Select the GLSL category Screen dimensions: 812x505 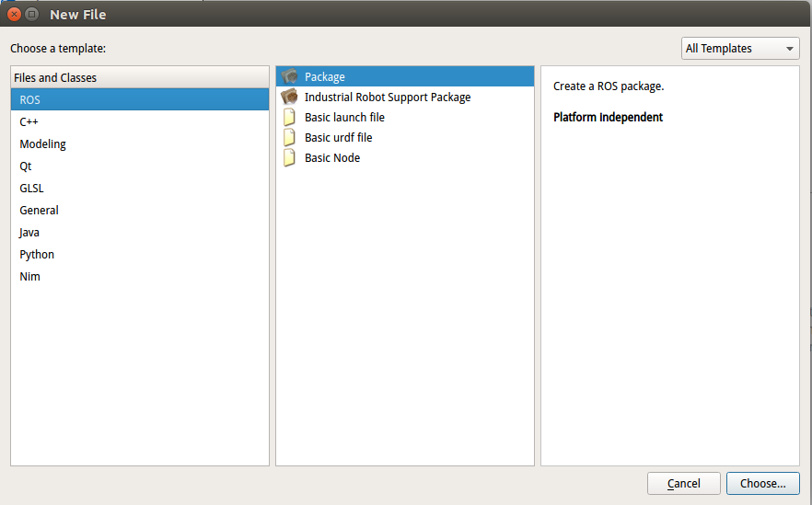140,189
